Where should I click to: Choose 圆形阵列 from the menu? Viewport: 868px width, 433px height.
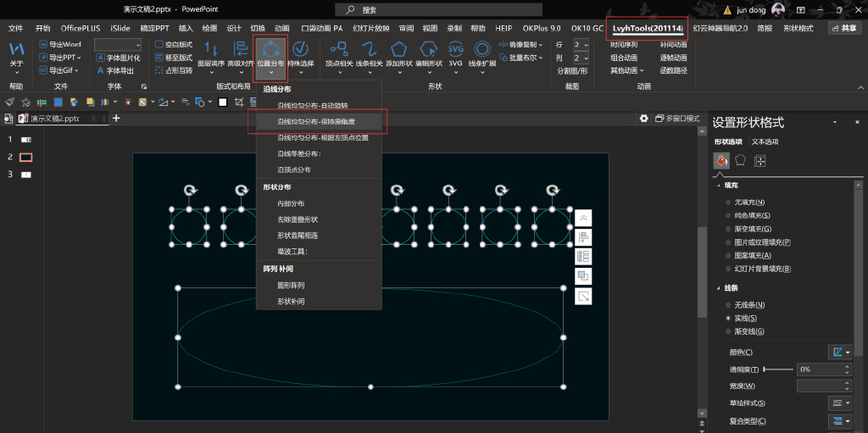tap(320, 286)
